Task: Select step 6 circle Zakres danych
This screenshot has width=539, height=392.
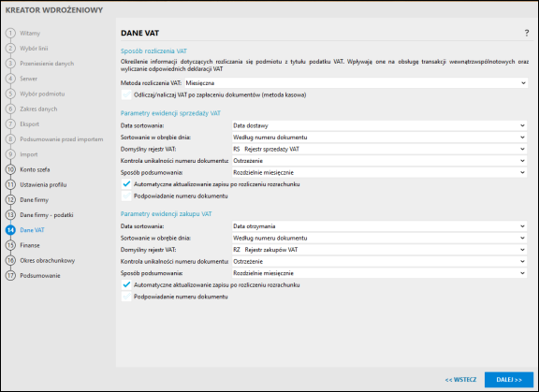Action: click(10, 109)
